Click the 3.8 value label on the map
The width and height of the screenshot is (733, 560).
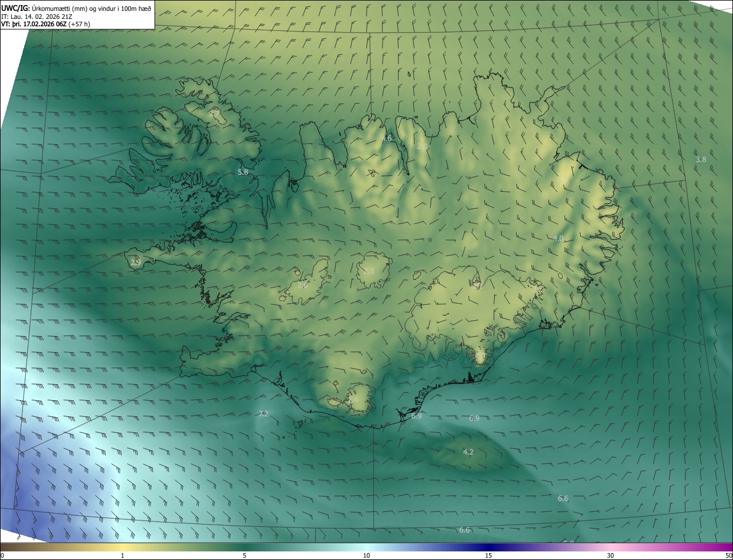coord(700,159)
